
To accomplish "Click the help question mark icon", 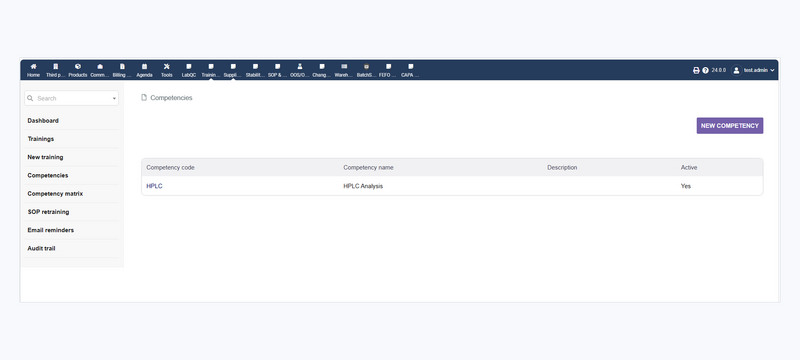I will coord(705,70).
